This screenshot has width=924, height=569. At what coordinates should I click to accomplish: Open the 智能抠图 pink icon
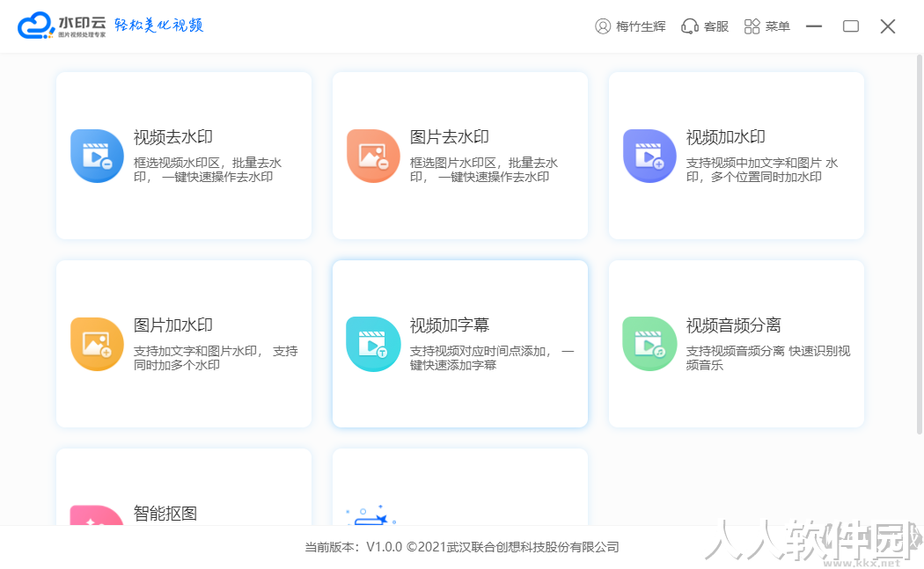97,514
